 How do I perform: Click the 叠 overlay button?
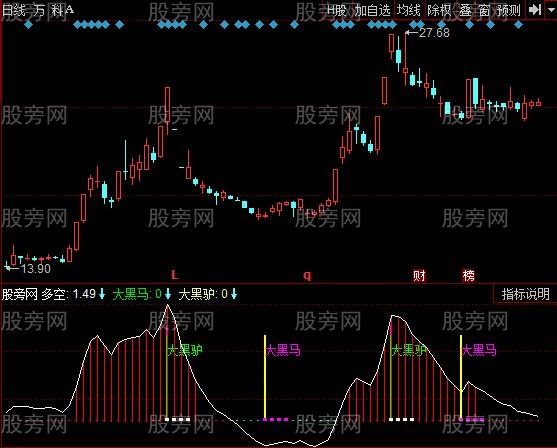point(465,10)
